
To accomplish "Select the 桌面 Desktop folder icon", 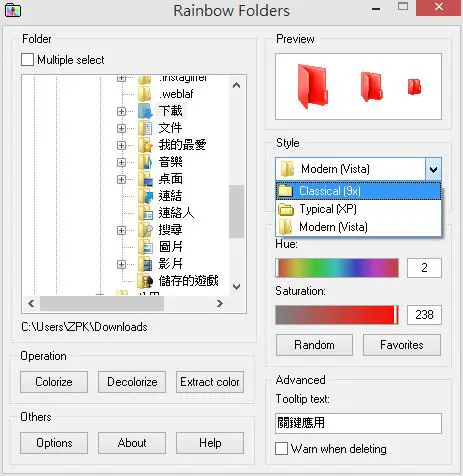I will (145, 179).
